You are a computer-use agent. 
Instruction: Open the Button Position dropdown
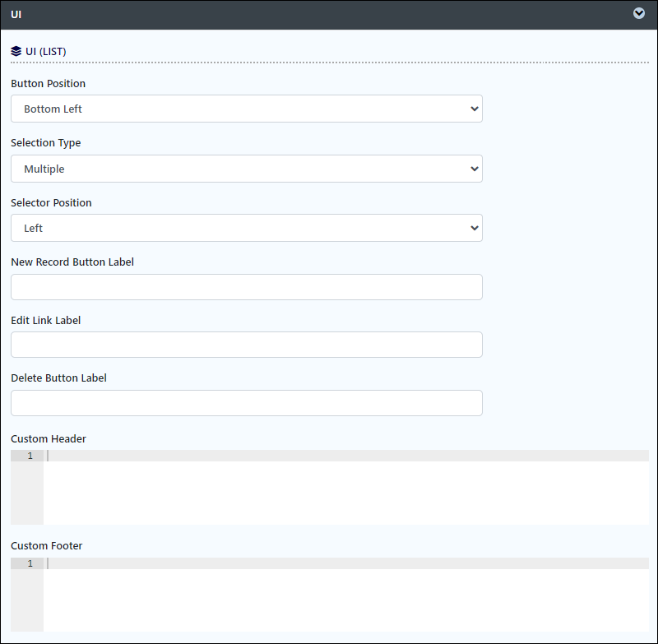(247, 109)
